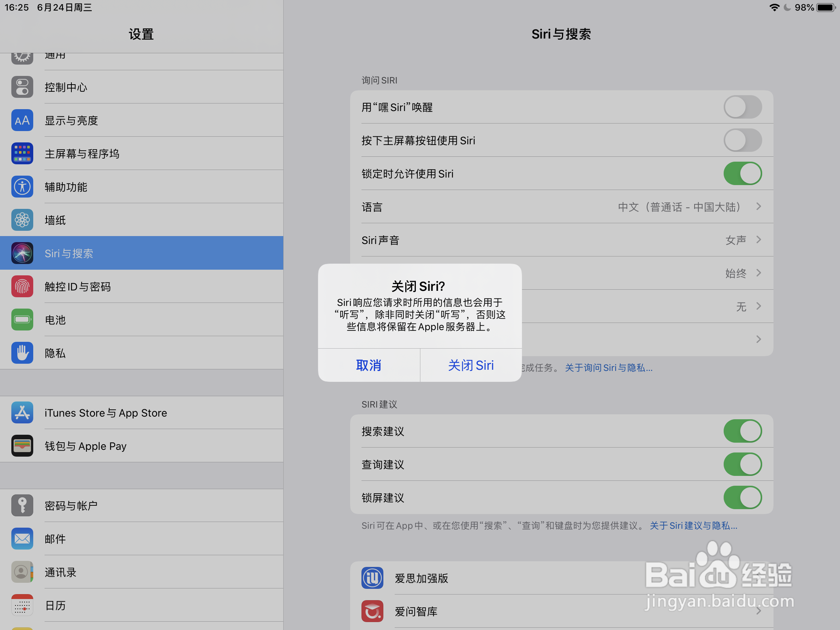Viewport: 840px width, 630px height.
Task: Tap the Wallet icon
Action: point(22,446)
